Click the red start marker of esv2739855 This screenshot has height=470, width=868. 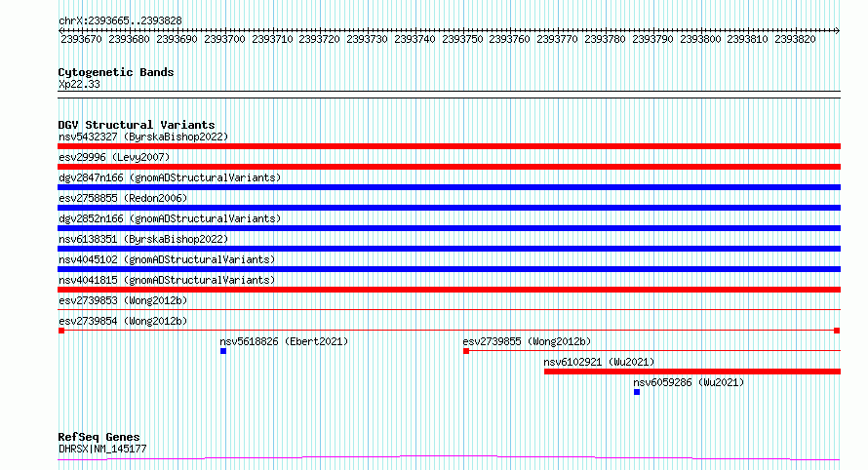pyautogui.click(x=466, y=351)
